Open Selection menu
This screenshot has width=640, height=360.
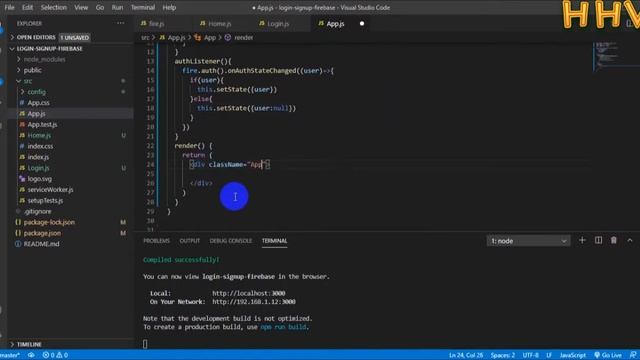(53, 7)
